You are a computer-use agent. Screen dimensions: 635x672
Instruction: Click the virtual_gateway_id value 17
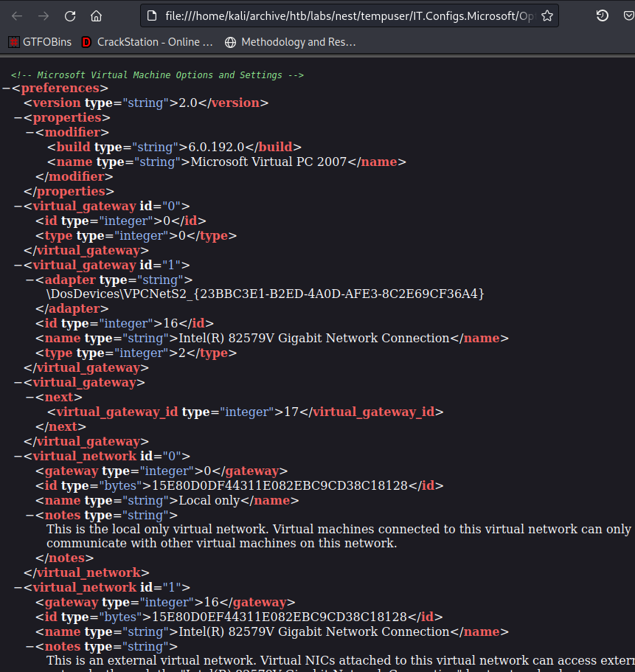(x=291, y=412)
